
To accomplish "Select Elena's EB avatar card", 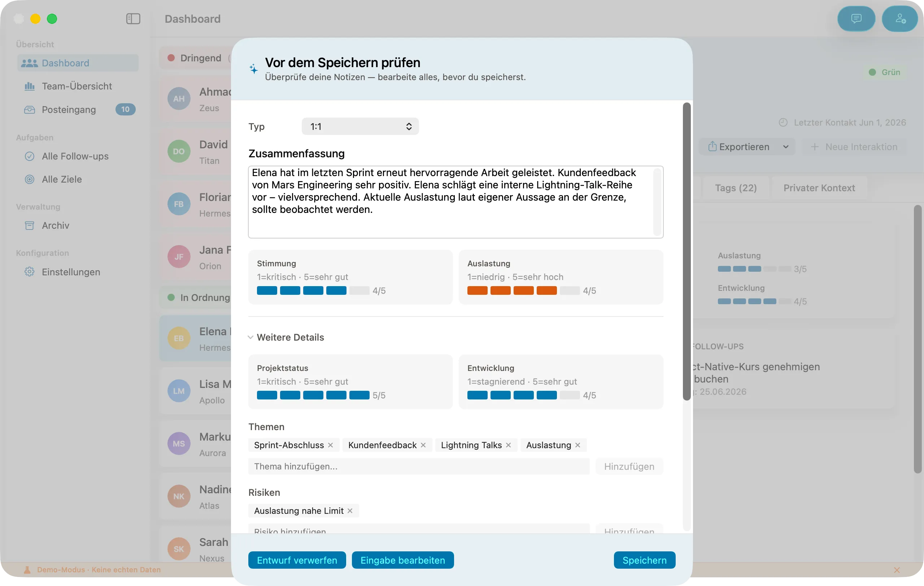I will click(196, 338).
